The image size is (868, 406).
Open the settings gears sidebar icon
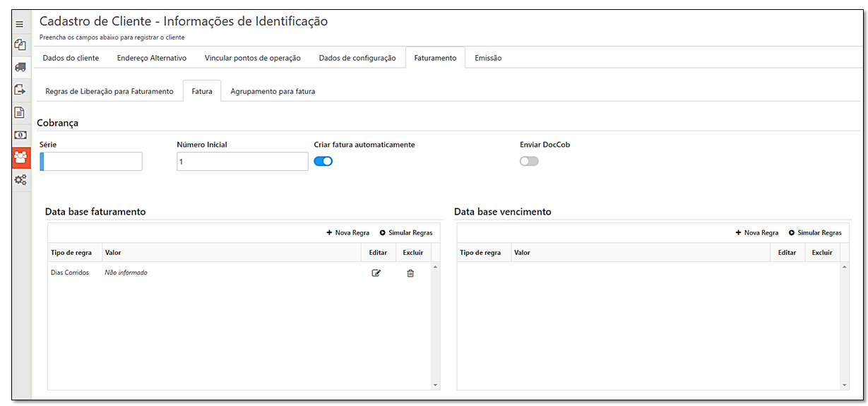pos(20,179)
